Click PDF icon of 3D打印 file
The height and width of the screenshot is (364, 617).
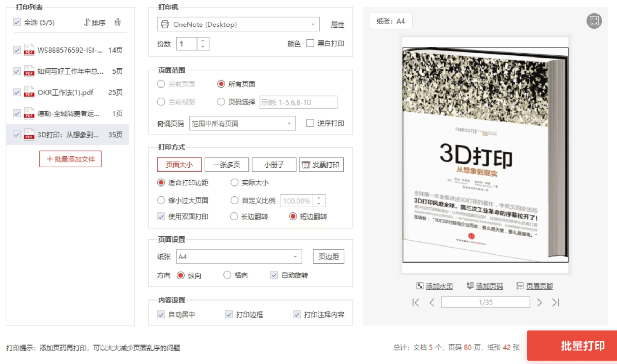[x=29, y=135]
